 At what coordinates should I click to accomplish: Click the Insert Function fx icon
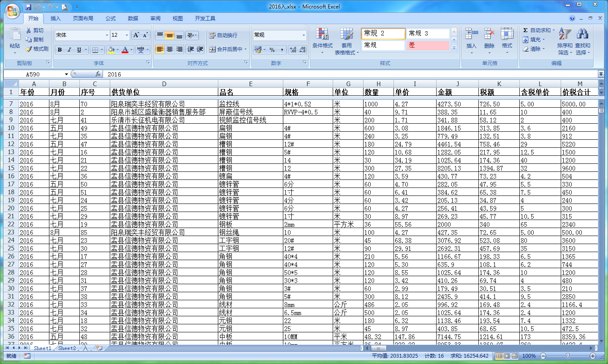point(98,74)
